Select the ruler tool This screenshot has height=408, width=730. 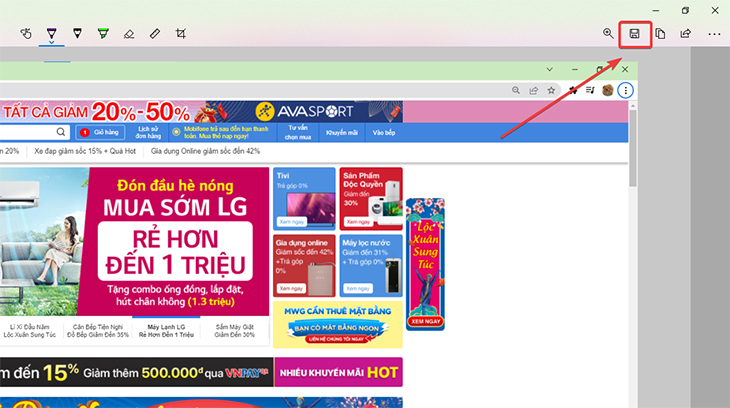155,34
